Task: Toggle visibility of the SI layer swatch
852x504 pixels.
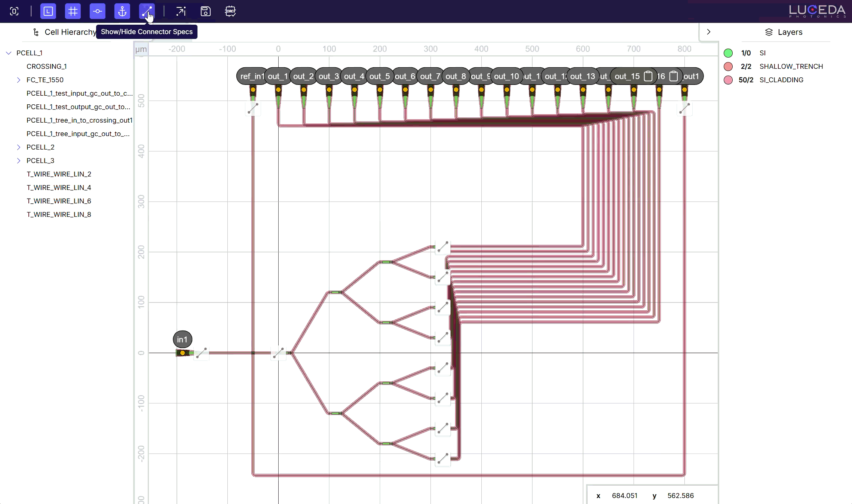Action: [x=729, y=53]
